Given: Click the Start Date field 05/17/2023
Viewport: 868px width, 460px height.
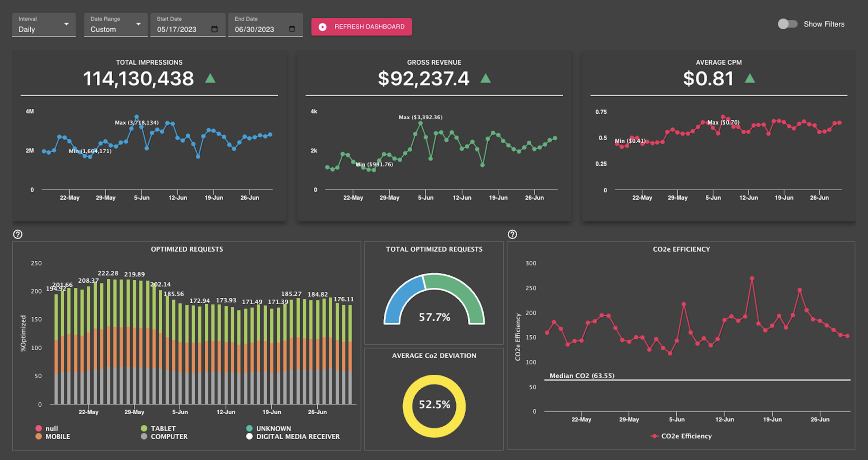Looking at the screenshot, I should pyautogui.click(x=188, y=25).
